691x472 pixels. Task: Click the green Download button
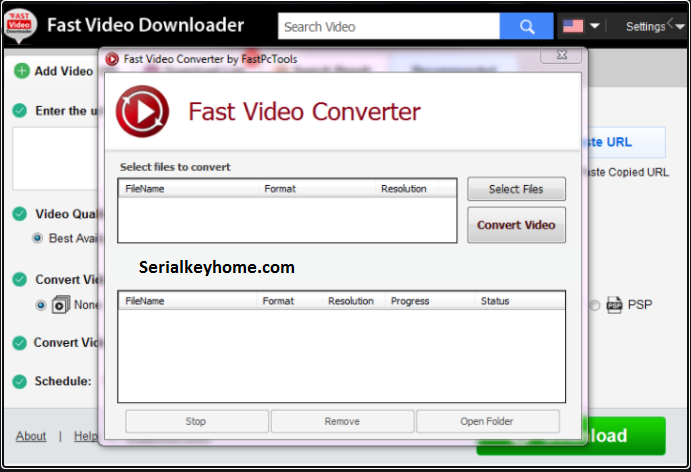[626, 436]
